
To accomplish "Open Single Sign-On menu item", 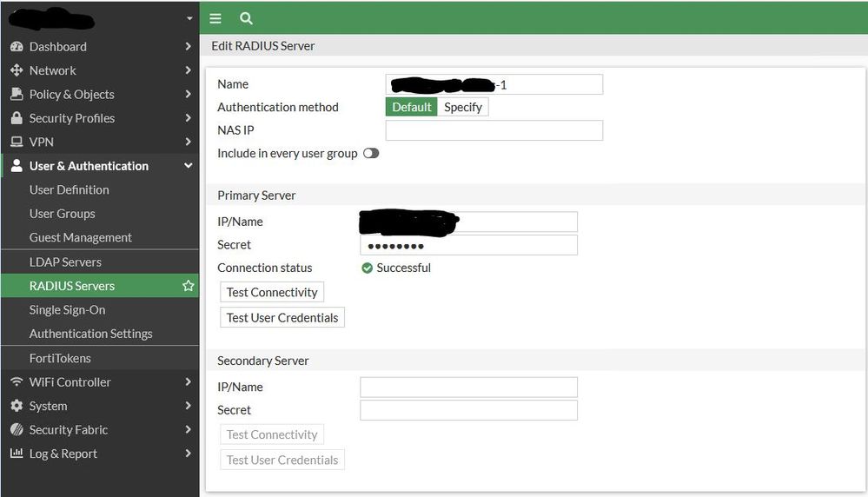I will tap(100, 309).
